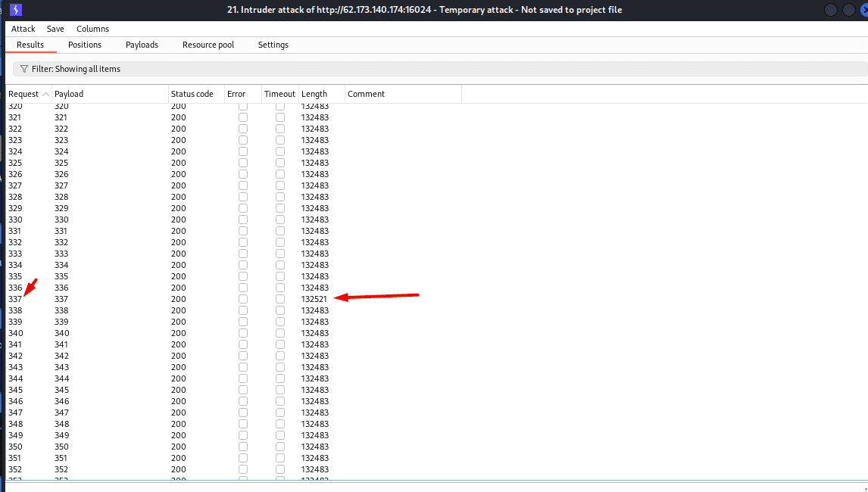Toggle the Error checkbox for request 325
The height and width of the screenshot is (492, 868).
pos(243,163)
